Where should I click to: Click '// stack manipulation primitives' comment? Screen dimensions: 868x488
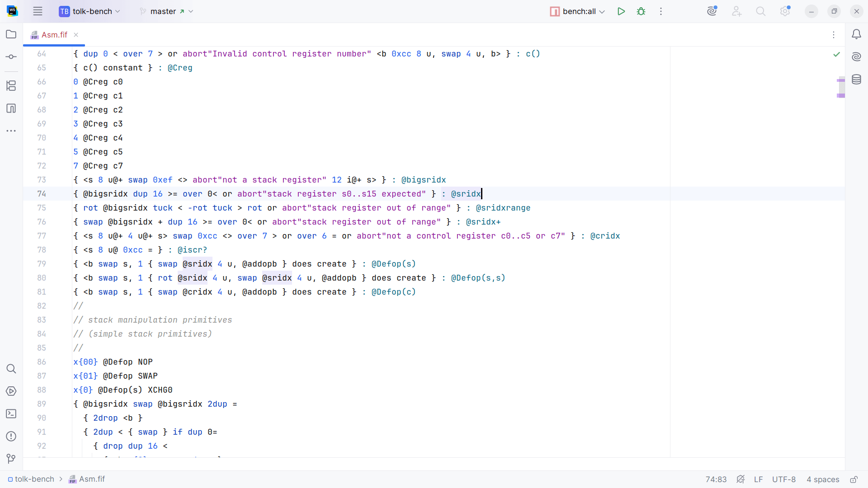(153, 320)
